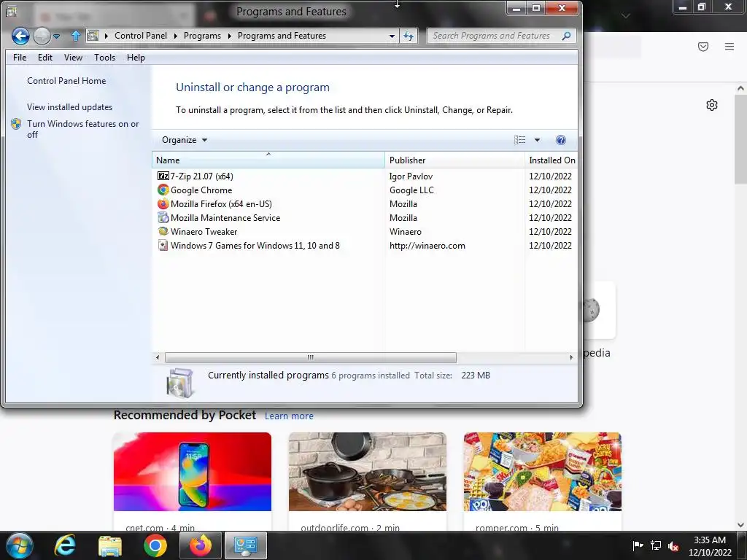The height and width of the screenshot is (560, 747).
Task: Click the shield icon beside Windows features
Action: tap(16, 124)
